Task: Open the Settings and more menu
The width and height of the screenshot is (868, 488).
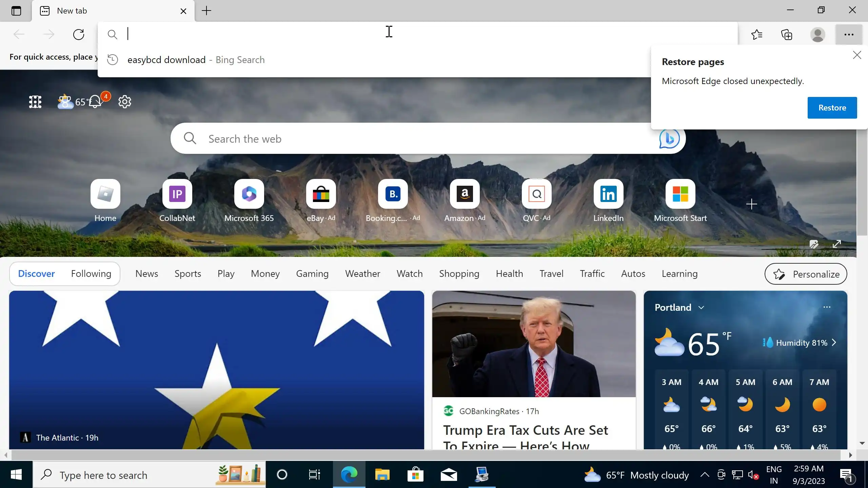Action: coord(849,35)
